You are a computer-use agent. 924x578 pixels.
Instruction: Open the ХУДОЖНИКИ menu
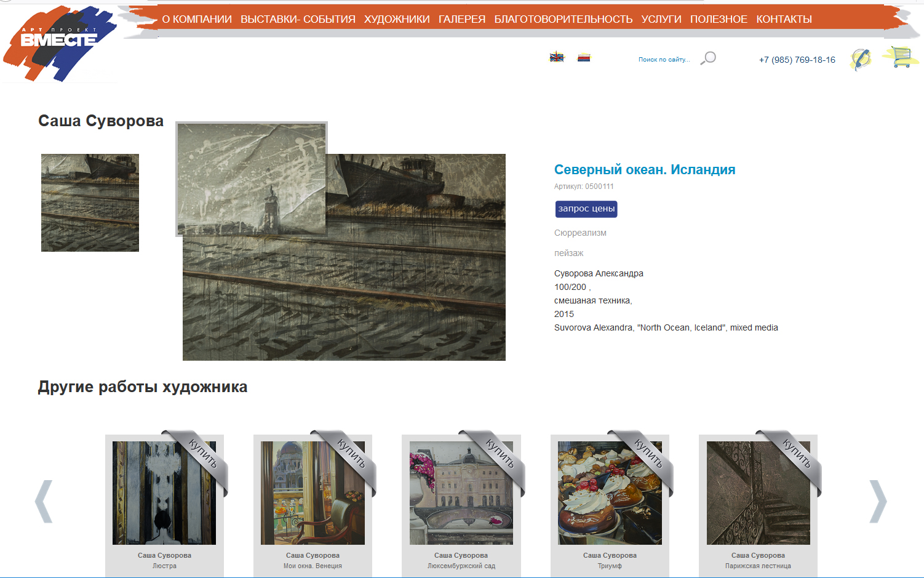397,19
